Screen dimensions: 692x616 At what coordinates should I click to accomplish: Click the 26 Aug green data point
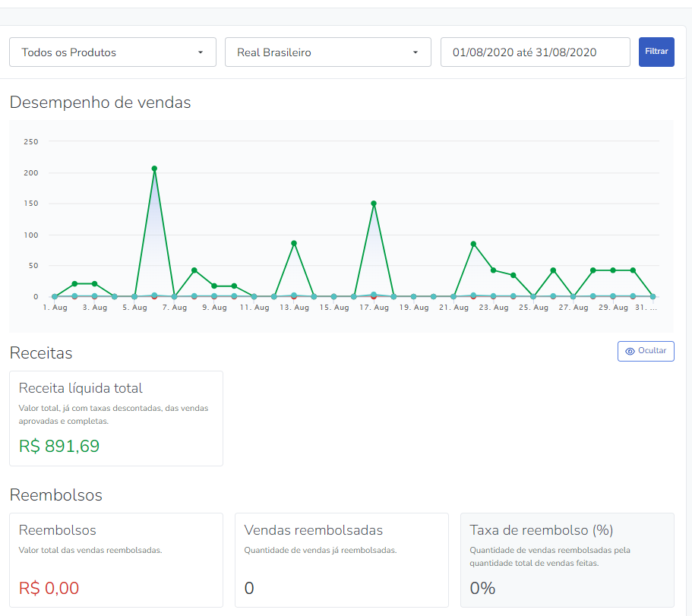pyautogui.click(x=553, y=270)
